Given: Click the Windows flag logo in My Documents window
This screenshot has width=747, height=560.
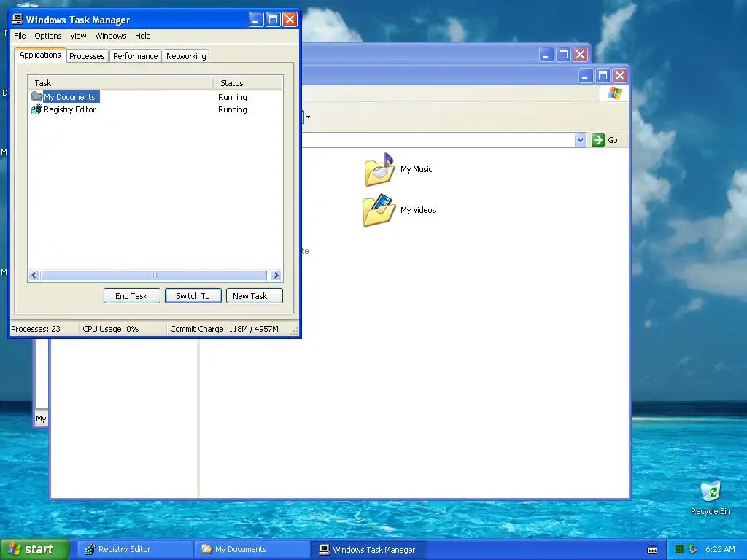Looking at the screenshot, I should [x=614, y=93].
